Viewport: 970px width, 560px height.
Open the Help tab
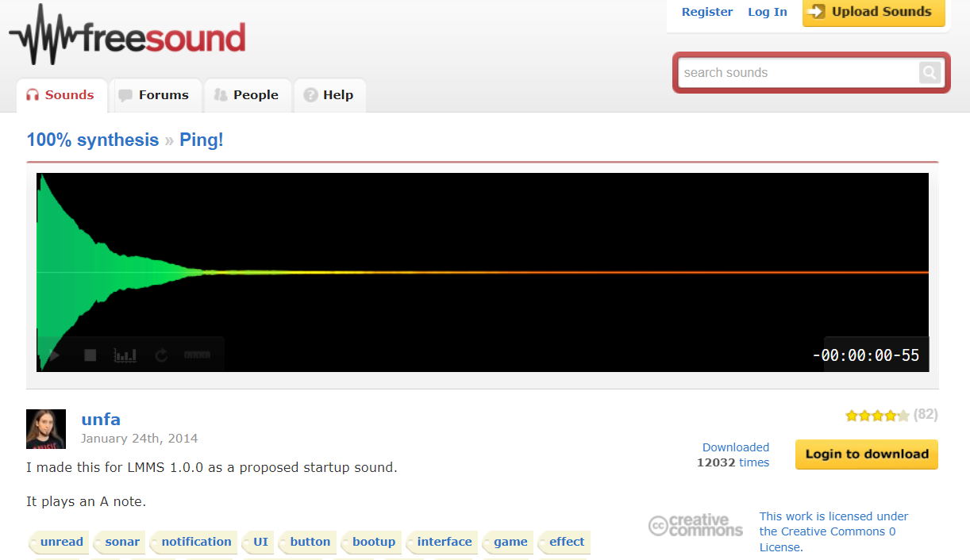coord(329,95)
